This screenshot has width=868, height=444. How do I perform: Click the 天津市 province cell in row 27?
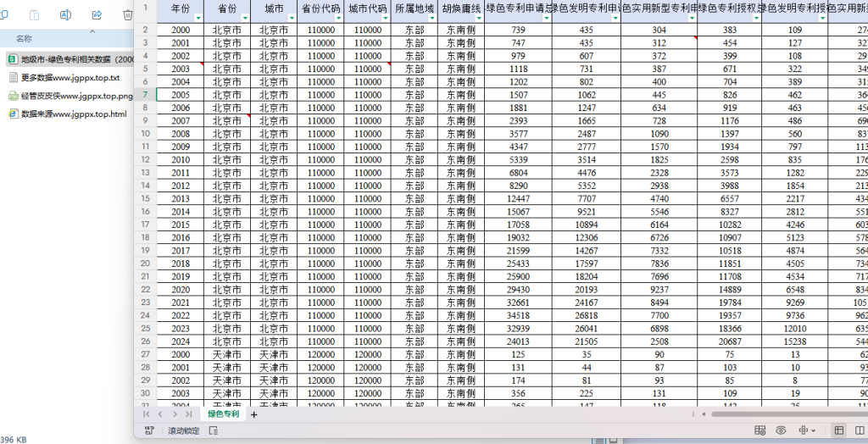[x=227, y=354]
